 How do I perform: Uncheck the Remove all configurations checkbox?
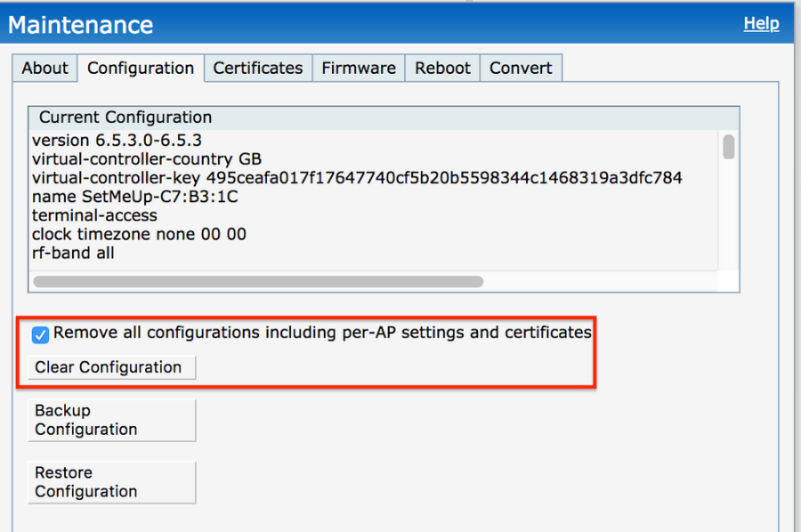click(x=40, y=335)
